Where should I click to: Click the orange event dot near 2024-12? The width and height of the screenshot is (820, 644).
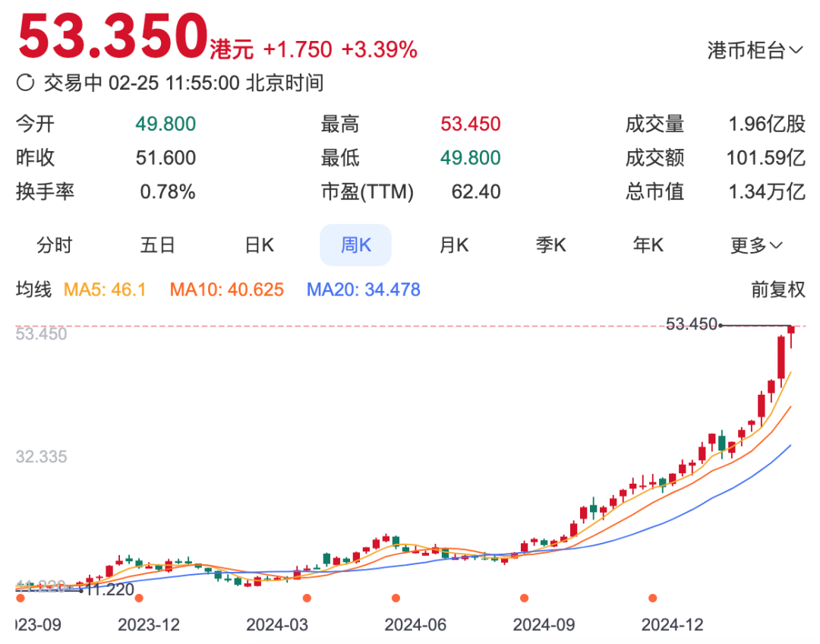pyautogui.click(x=653, y=598)
